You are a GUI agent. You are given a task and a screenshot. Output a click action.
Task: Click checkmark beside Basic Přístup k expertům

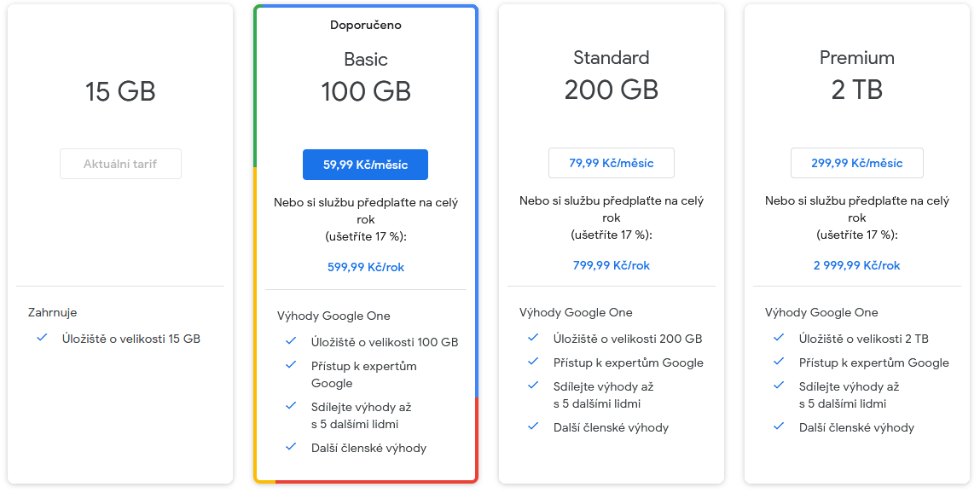[x=291, y=365]
